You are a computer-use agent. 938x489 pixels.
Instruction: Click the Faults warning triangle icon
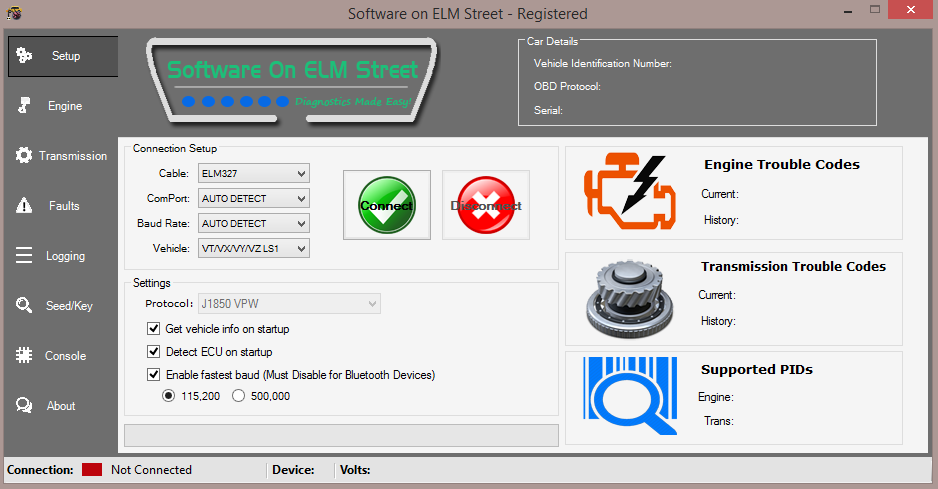click(x=24, y=205)
